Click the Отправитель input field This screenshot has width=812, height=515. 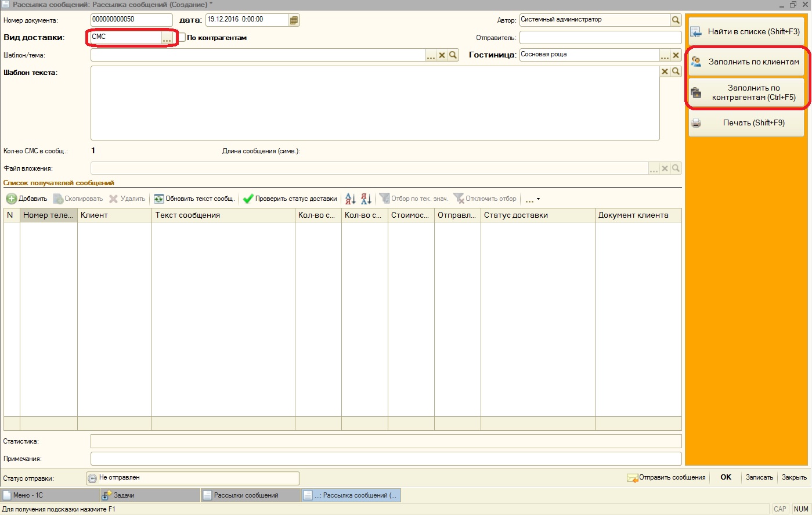(x=600, y=38)
